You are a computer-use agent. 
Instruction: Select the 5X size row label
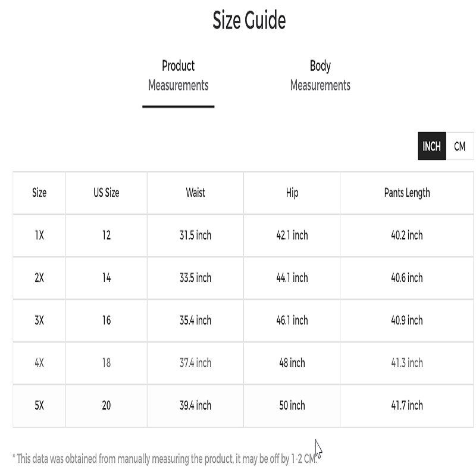click(39, 406)
